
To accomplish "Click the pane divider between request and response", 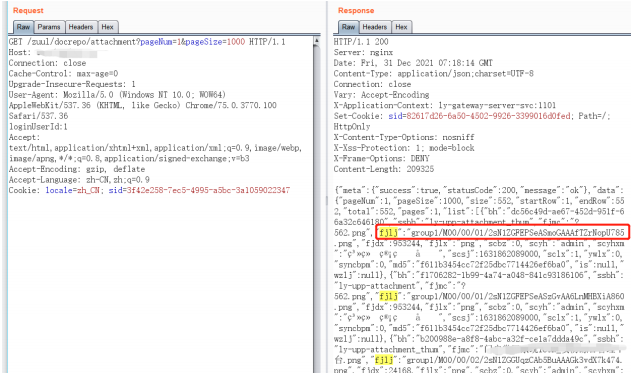I will 327,201.
